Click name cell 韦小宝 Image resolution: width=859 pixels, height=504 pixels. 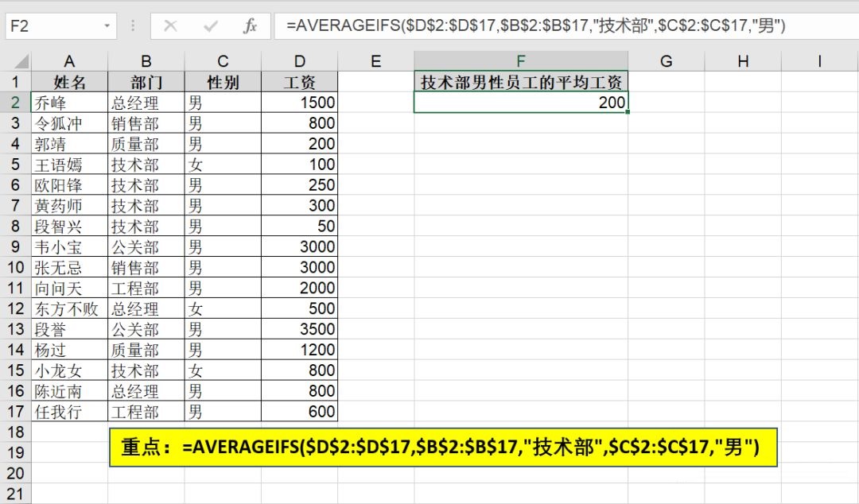[x=69, y=246]
